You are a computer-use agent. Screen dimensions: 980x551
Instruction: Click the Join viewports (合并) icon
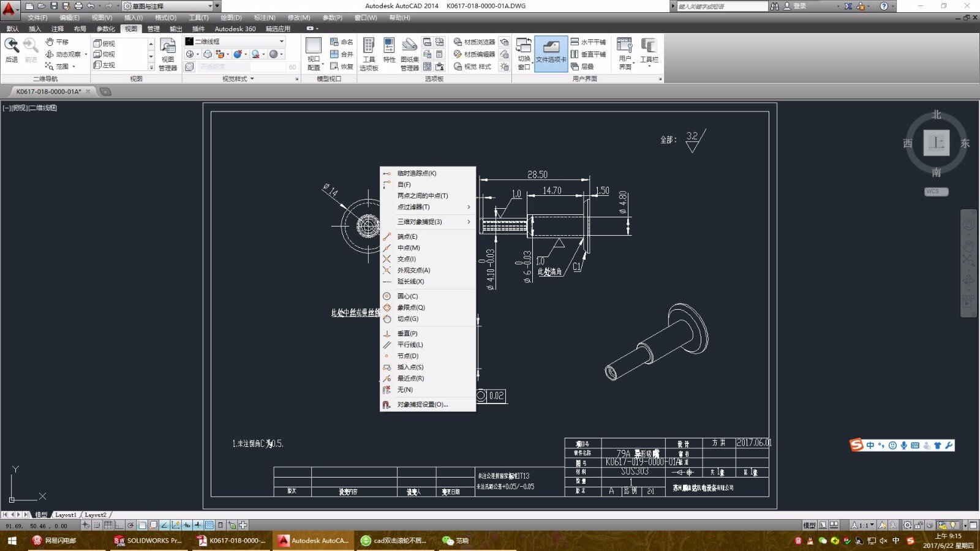tap(341, 54)
